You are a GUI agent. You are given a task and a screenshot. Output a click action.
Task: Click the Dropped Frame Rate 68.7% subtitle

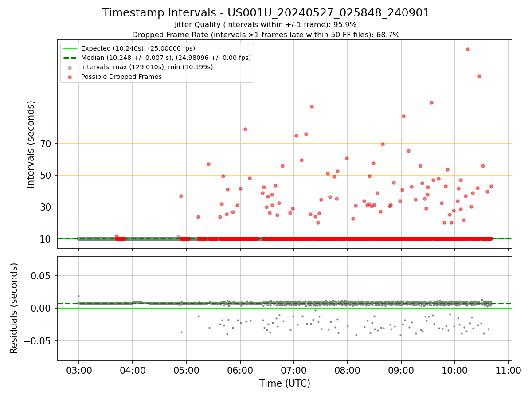[266, 35]
